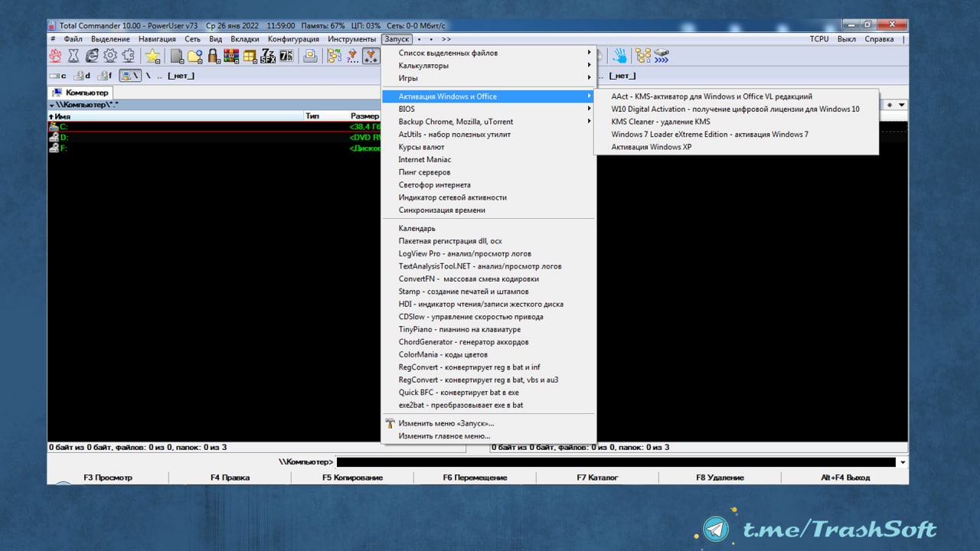980x551 pixels.
Task: Open AzUtils - набор полезных утилит
Action: 488,134
